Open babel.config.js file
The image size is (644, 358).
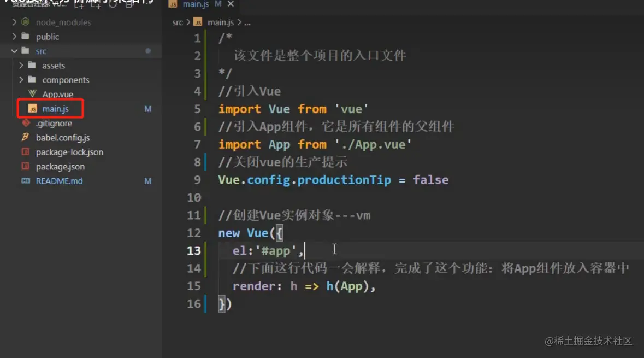click(62, 138)
